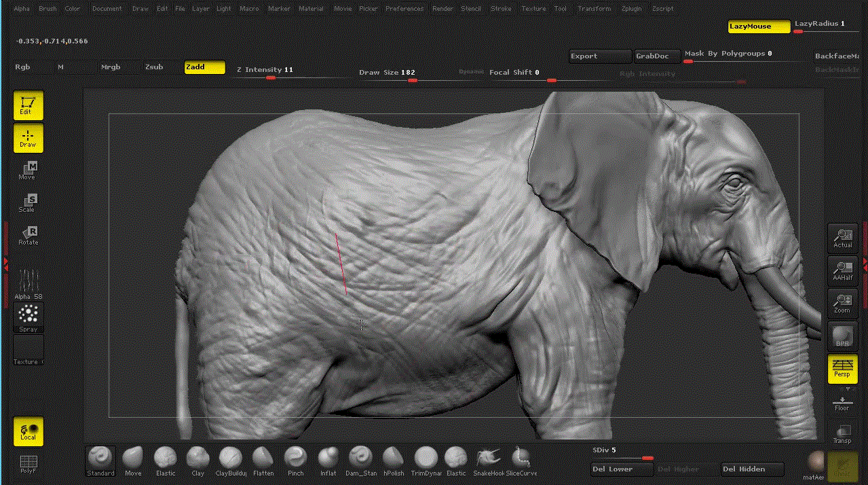Toggle Persp perspective view

click(x=842, y=368)
